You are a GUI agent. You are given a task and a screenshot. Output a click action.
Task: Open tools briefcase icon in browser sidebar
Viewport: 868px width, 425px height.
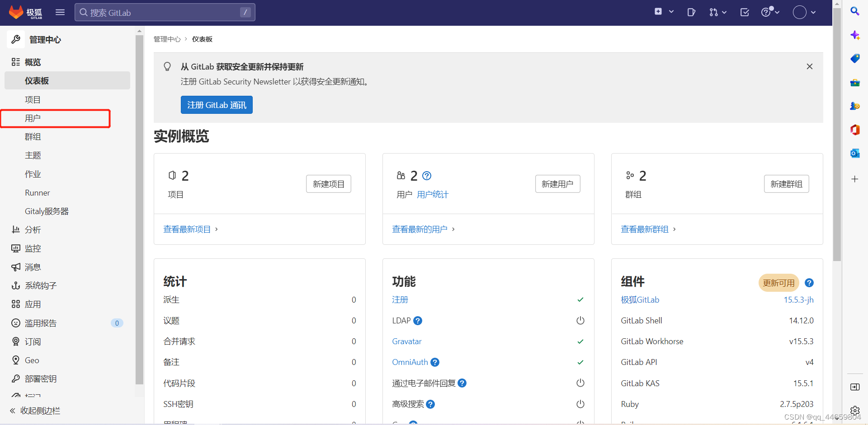pos(855,83)
